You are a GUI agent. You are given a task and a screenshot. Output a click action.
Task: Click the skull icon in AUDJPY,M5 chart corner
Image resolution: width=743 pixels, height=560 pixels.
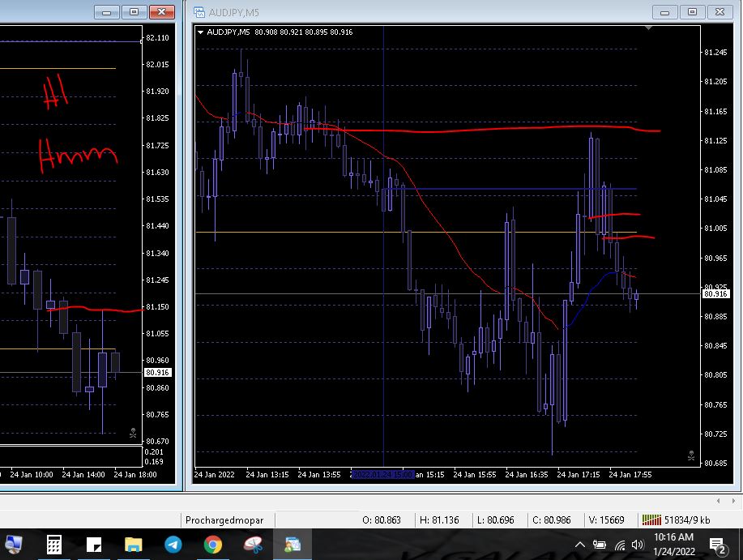point(691,455)
